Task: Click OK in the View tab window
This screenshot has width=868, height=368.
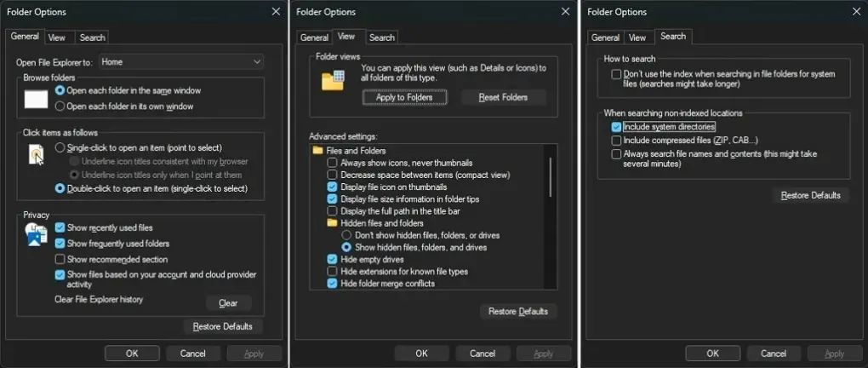Action: (422, 353)
